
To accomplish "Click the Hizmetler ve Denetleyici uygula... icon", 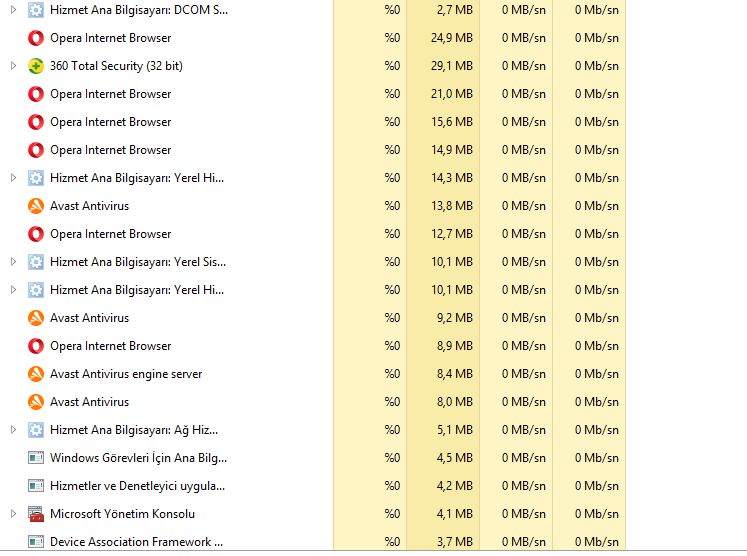I will (36, 486).
